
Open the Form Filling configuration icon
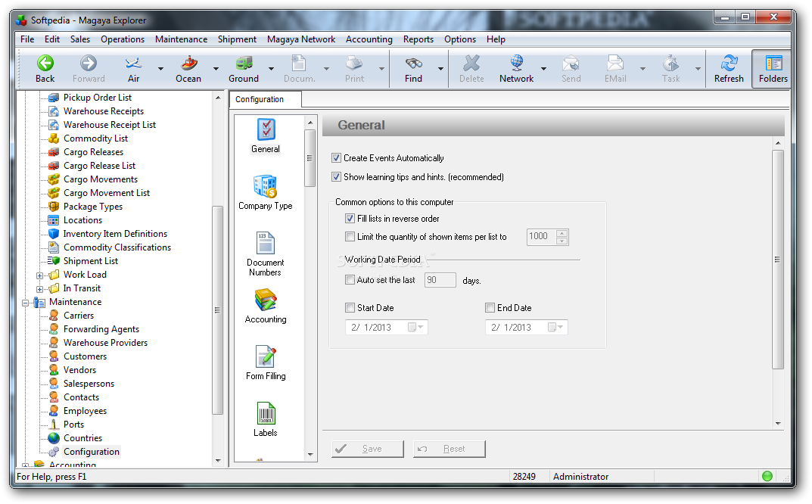(266, 356)
